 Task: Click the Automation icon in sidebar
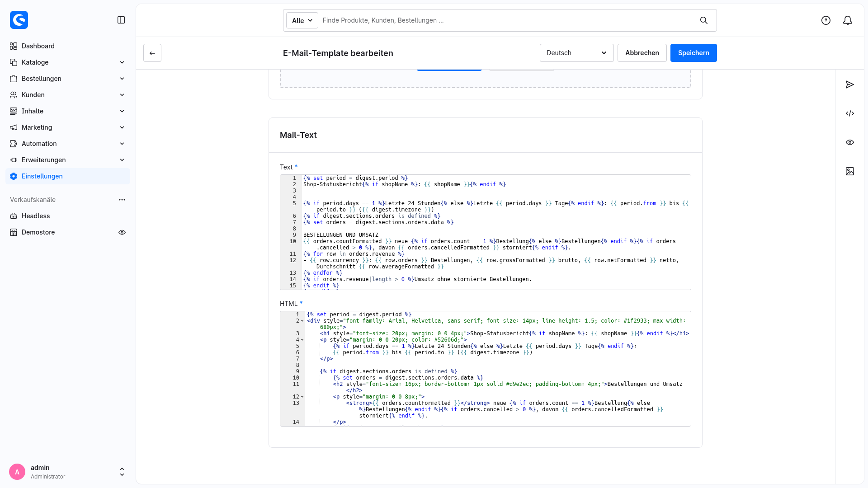pos(14,144)
